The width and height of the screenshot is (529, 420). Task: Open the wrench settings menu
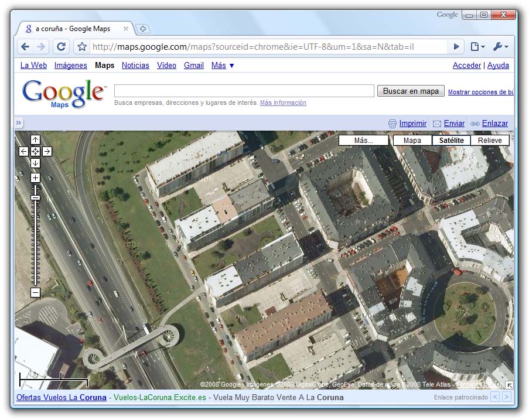point(501,46)
